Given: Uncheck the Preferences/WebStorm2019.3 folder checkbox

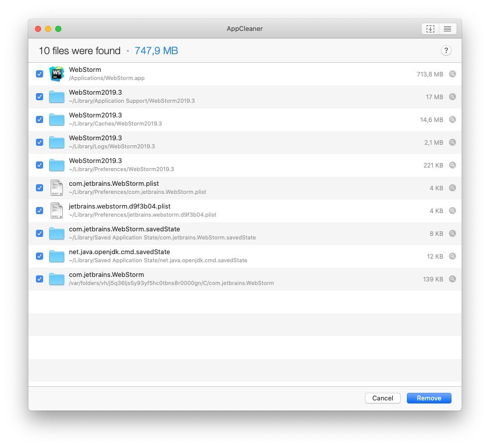Looking at the screenshot, I should 40,165.
